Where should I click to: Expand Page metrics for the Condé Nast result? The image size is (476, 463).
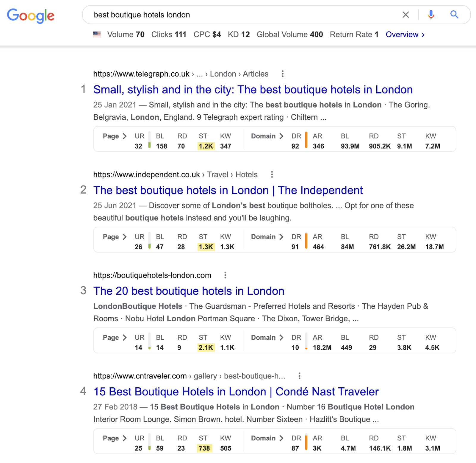(x=115, y=438)
